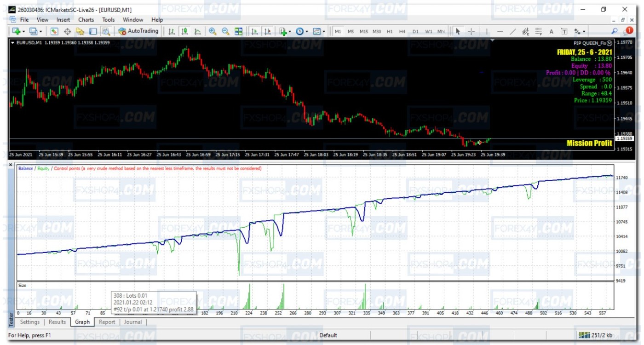Switch timeframe to M15
The width and height of the screenshot is (644, 345).
363,31
